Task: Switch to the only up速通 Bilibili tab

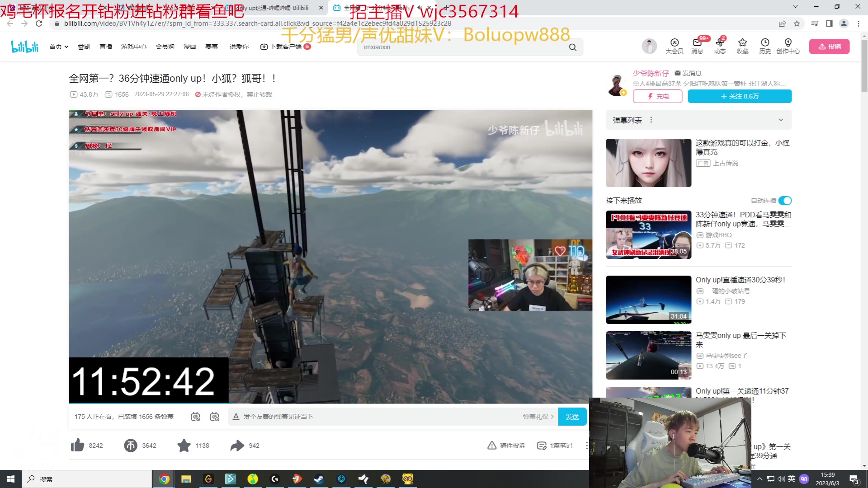Action: (x=274, y=8)
